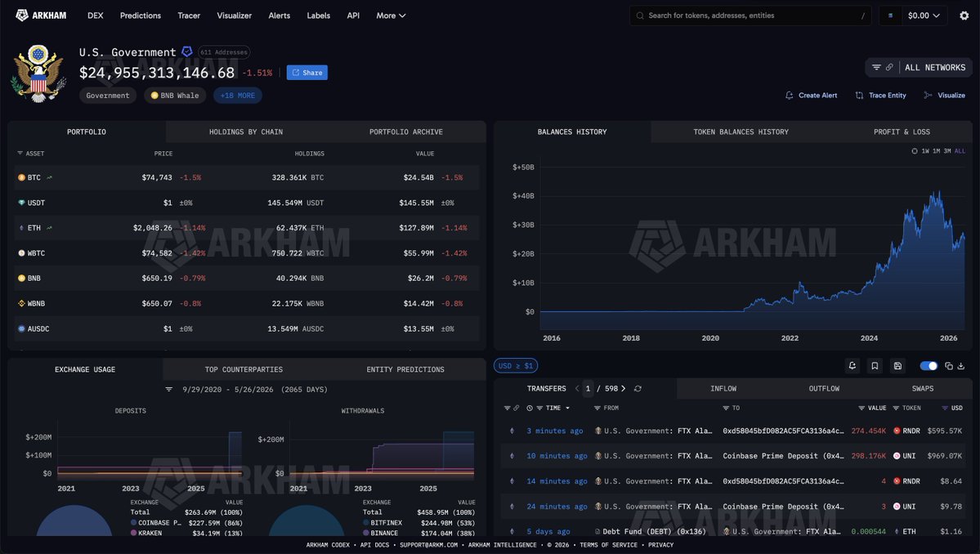Click the verified badge beside U.S. Government
Image resolution: width=980 pixels, height=554 pixels.
click(x=186, y=51)
